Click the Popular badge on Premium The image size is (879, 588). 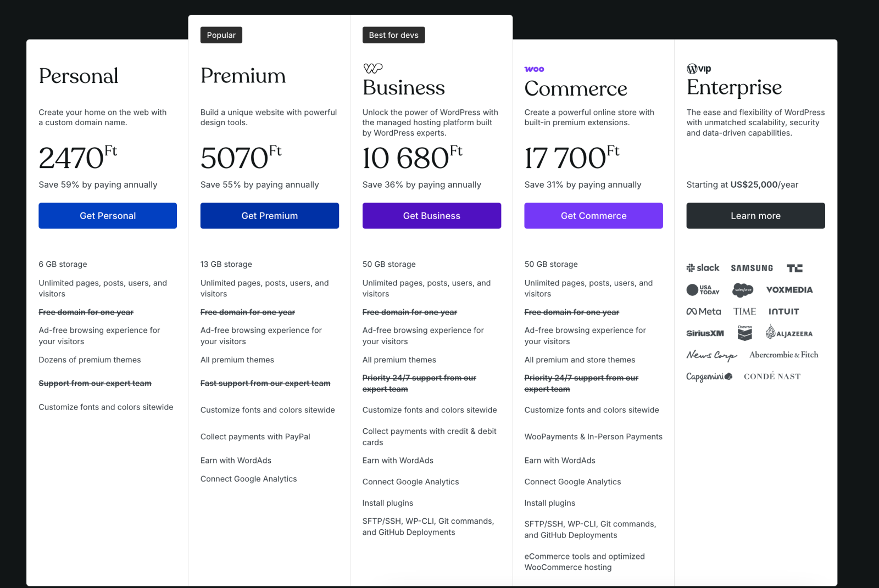[x=221, y=35]
